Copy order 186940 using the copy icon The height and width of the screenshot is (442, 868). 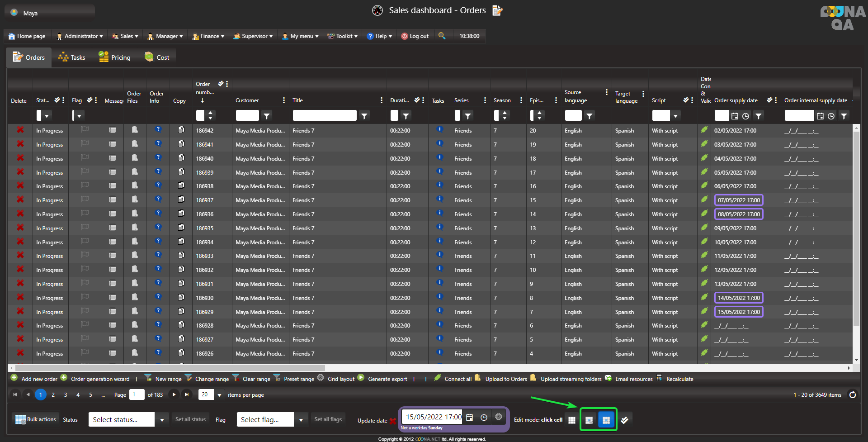point(181,158)
